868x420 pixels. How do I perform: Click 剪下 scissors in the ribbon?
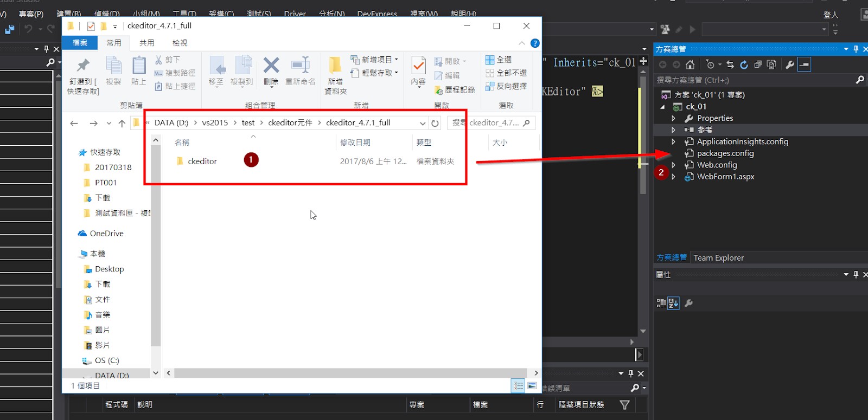click(x=167, y=60)
